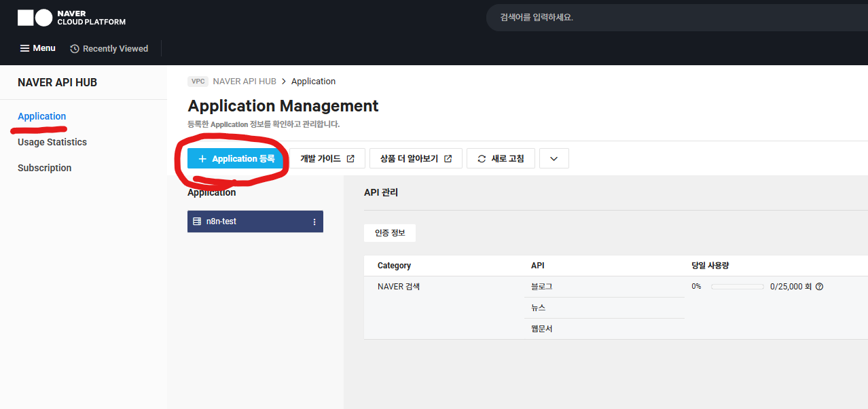Click the Category column header

tap(394, 266)
